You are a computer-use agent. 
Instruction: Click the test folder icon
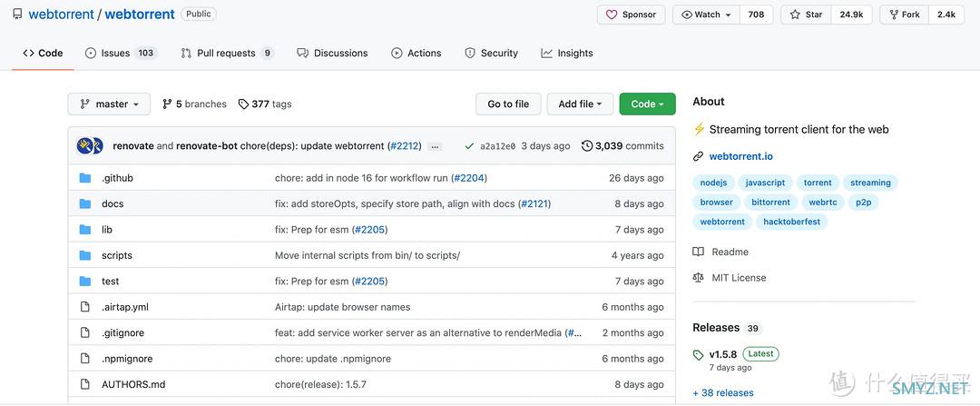tap(85, 282)
